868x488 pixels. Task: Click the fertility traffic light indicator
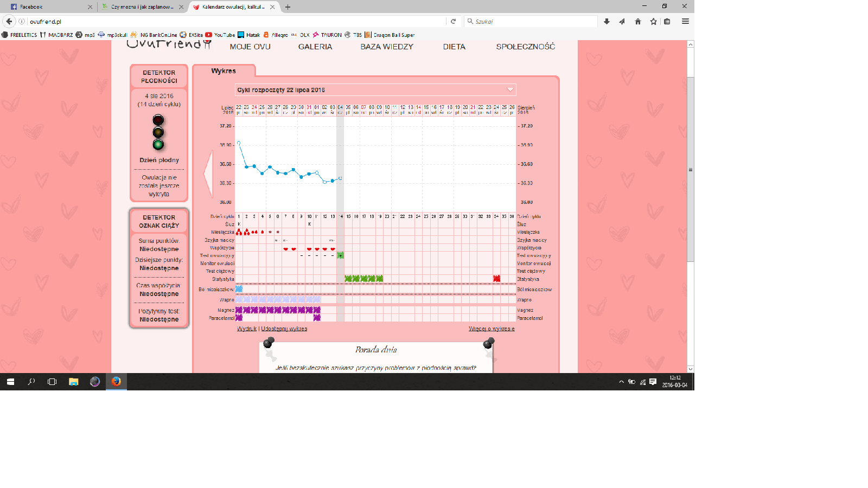(x=158, y=132)
